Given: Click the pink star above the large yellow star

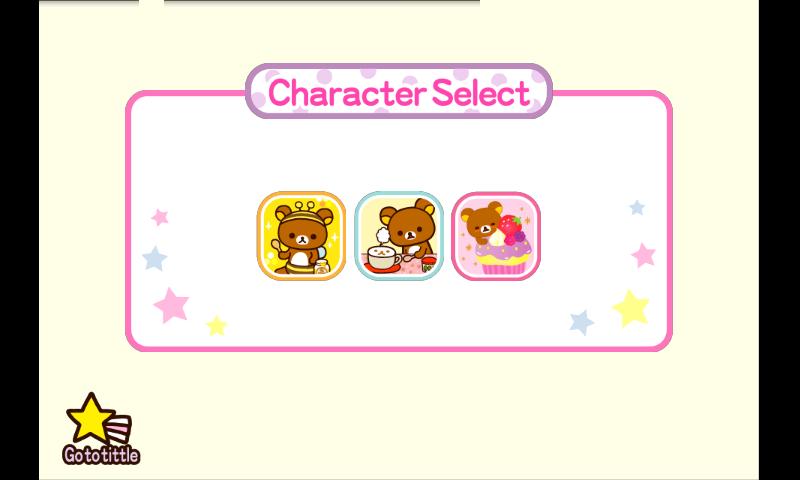Looking at the screenshot, I should pos(643,255).
